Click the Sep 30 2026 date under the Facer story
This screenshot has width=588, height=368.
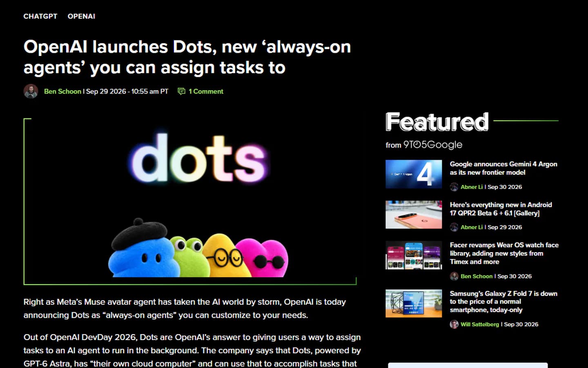click(x=514, y=276)
